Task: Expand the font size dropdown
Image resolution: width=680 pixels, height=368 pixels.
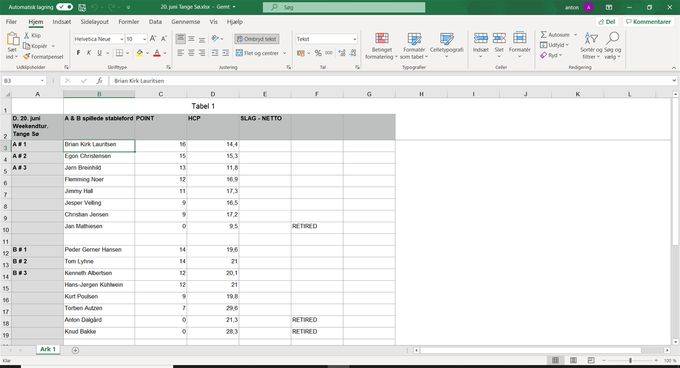Action: coord(144,39)
